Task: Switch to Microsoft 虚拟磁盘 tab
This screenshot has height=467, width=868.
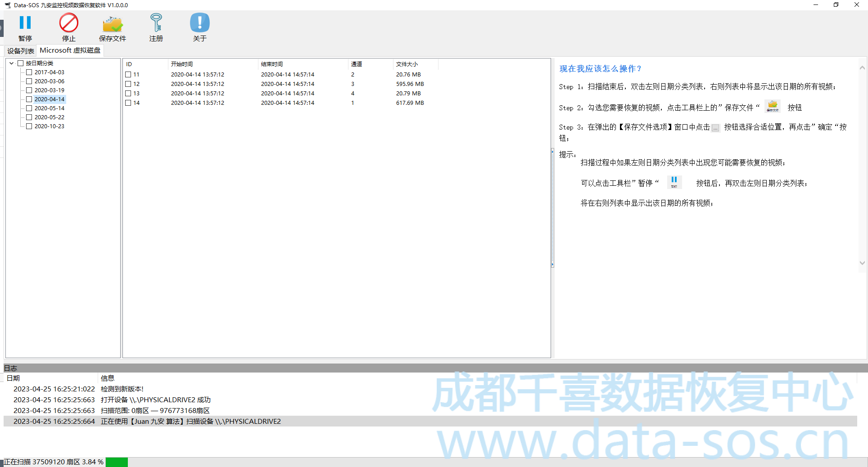Action: [x=70, y=50]
